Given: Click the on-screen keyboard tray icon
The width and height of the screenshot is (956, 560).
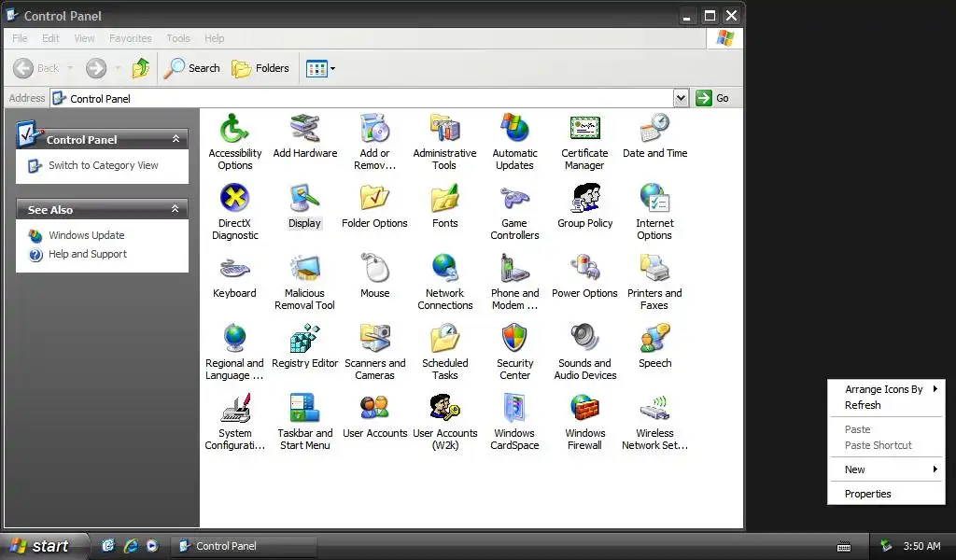Looking at the screenshot, I should [844, 547].
